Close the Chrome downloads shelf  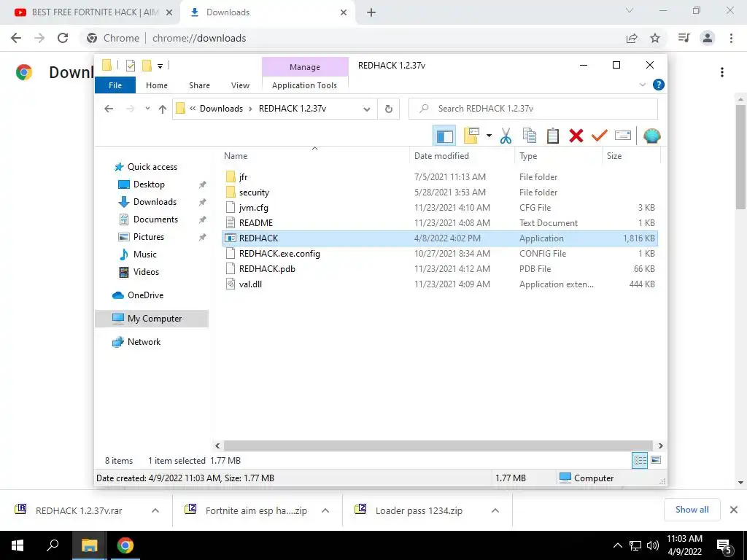click(x=734, y=510)
